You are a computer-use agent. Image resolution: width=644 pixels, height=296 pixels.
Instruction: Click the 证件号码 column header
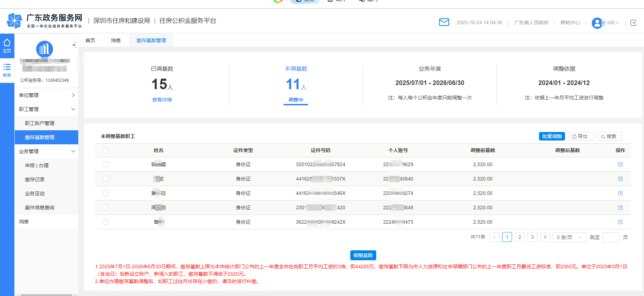point(320,150)
